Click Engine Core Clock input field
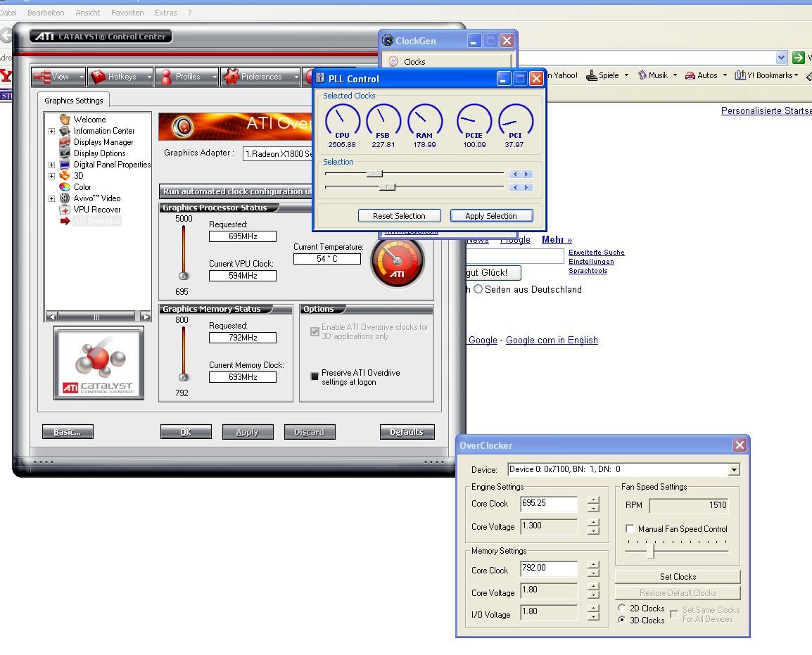Viewport: 812px width, 655px height. [x=549, y=503]
